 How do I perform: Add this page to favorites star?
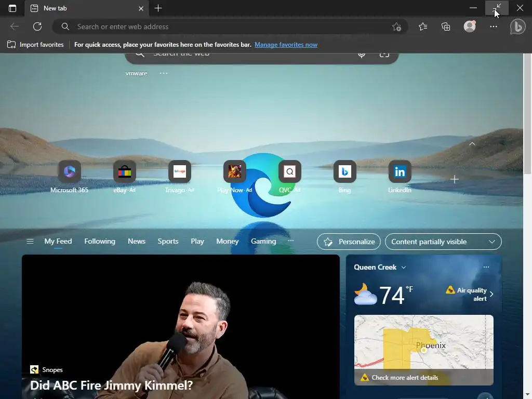[x=396, y=27]
